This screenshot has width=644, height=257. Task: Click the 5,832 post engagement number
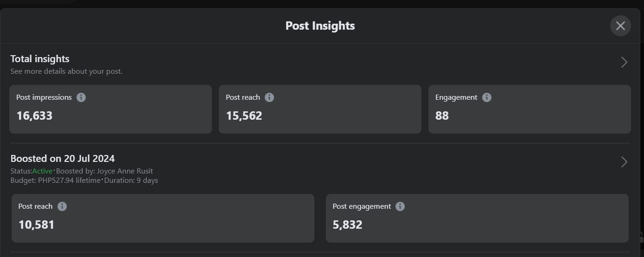tap(347, 225)
